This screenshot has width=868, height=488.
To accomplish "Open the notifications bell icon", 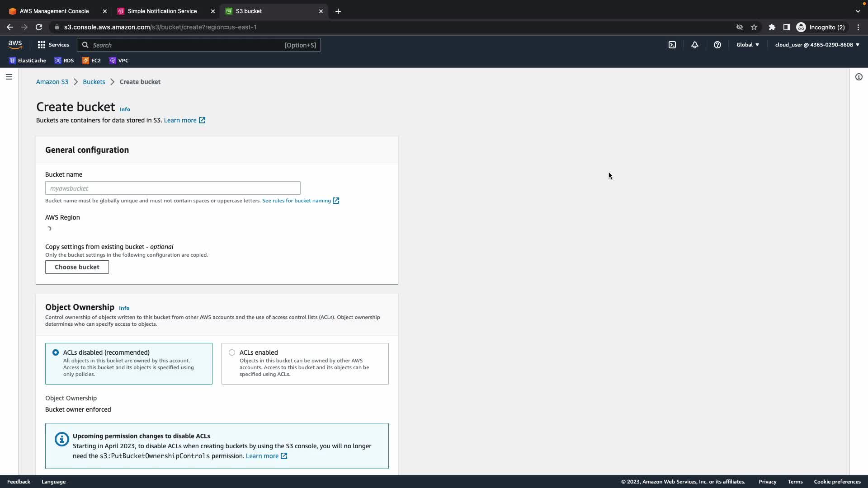I will [x=695, y=45].
